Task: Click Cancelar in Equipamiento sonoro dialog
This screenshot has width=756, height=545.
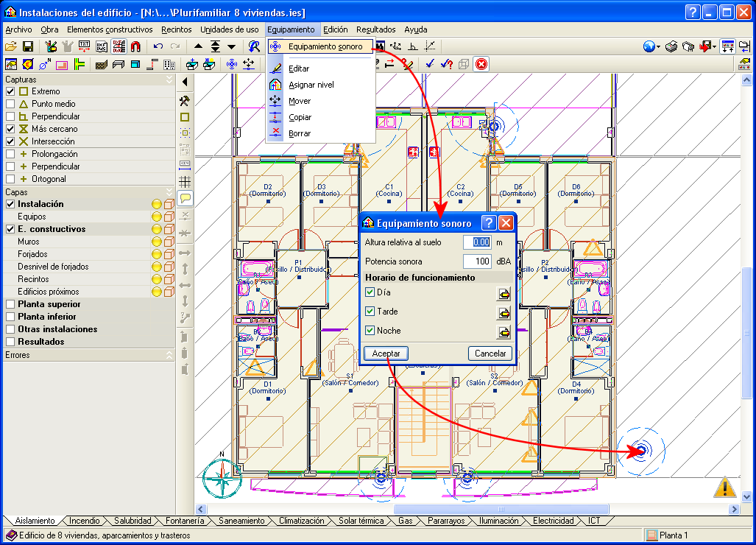Action: [x=490, y=354]
